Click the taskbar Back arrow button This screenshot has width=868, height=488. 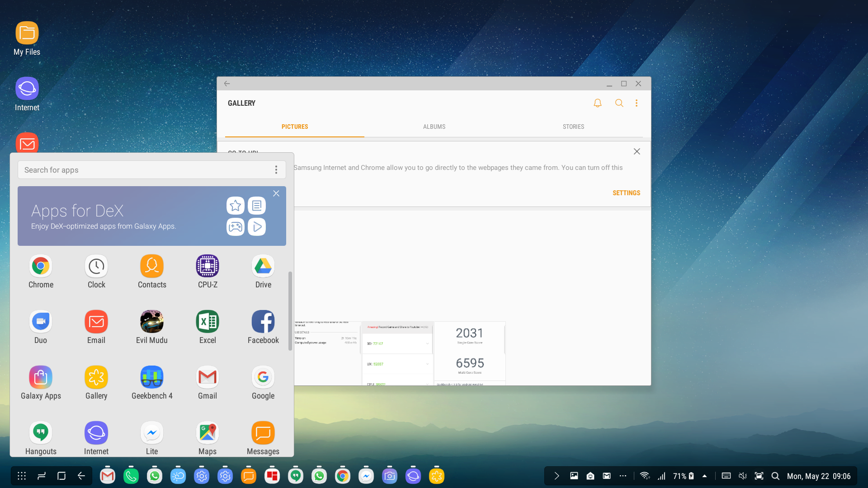pyautogui.click(x=81, y=476)
